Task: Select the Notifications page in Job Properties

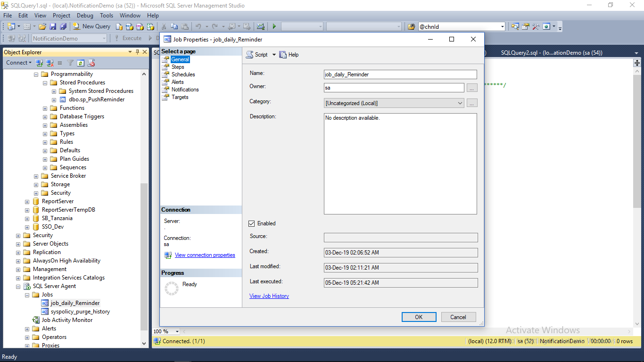Action: pos(185,90)
